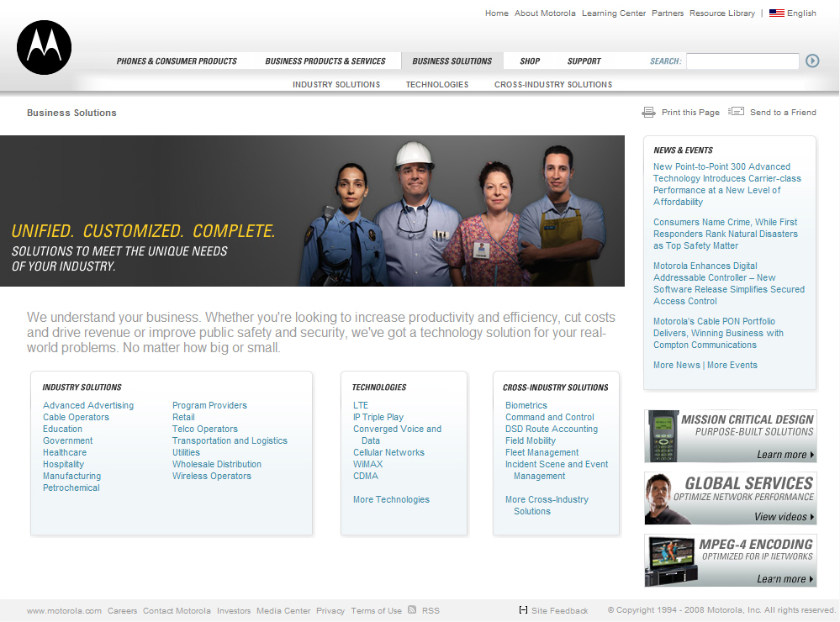
Task: Click the US flag language icon
Action: (x=776, y=13)
